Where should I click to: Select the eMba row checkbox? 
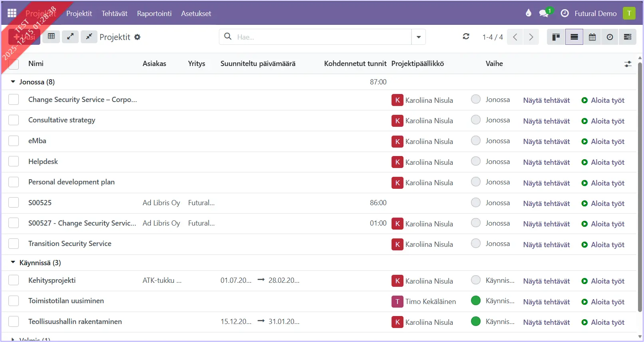point(14,141)
